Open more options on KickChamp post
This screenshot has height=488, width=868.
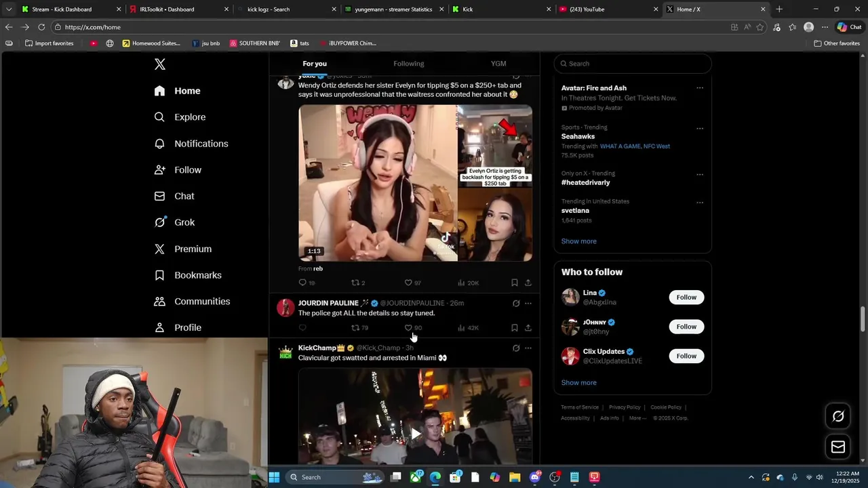(x=528, y=348)
